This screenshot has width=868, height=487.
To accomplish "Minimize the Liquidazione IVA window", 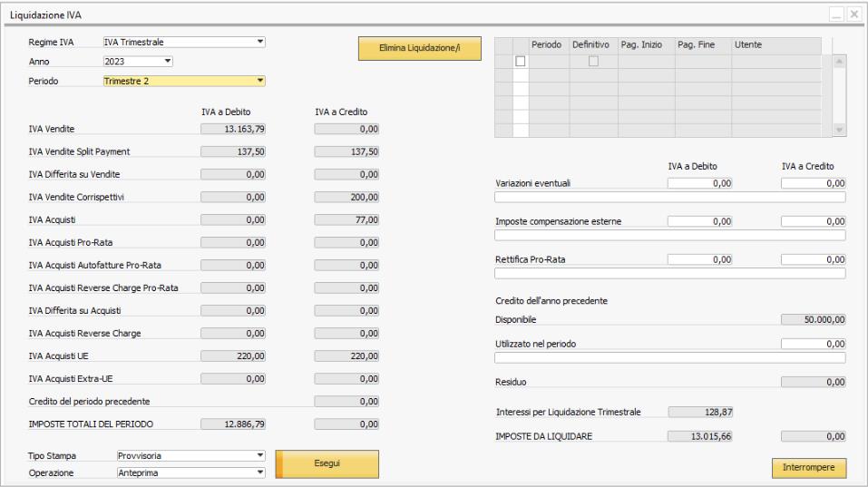I will coord(836,15).
